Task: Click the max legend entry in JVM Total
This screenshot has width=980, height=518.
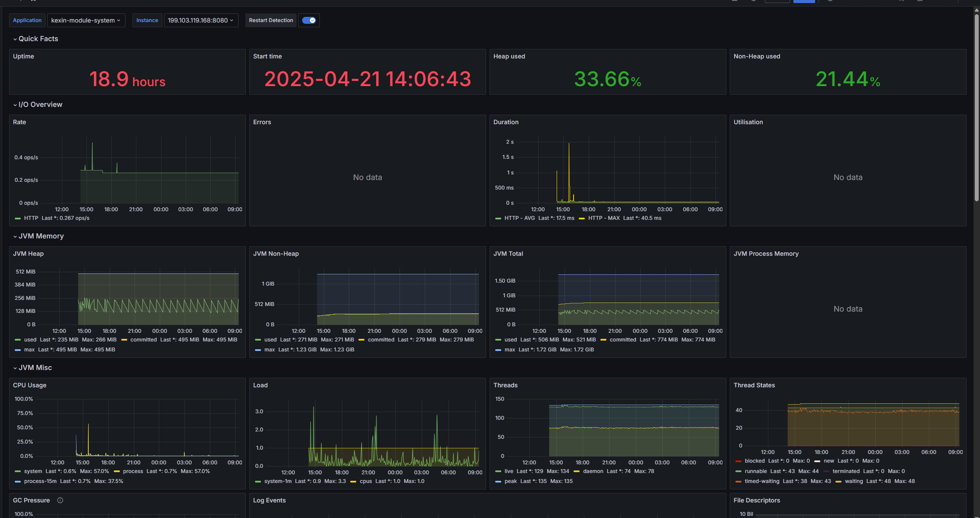Action: (x=510, y=350)
